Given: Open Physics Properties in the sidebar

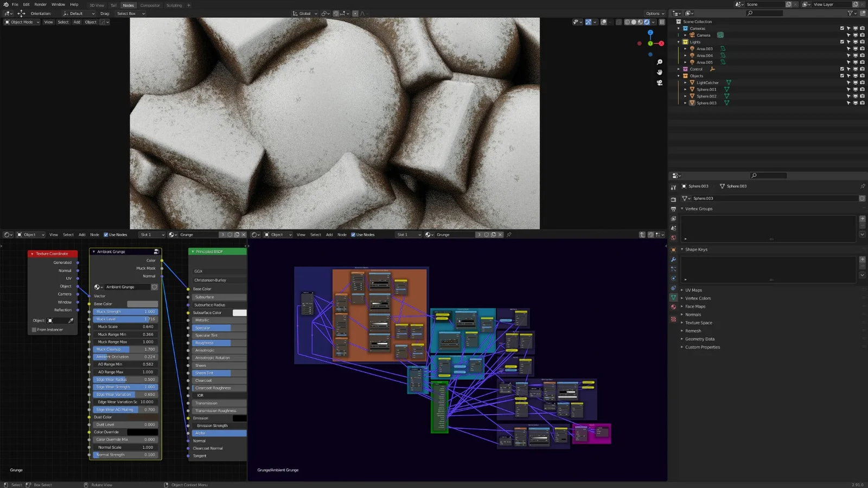Looking at the screenshot, I should click(673, 279).
